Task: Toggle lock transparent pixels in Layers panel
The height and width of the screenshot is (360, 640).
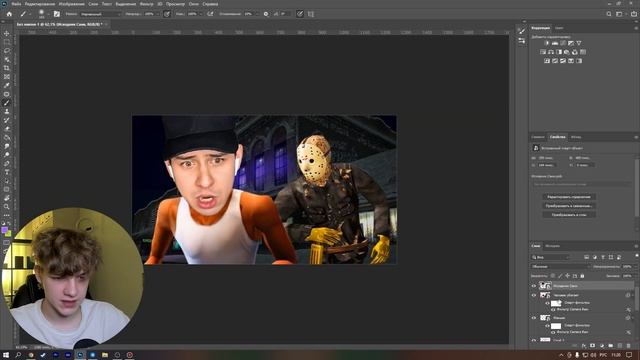Action: (x=553, y=276)
